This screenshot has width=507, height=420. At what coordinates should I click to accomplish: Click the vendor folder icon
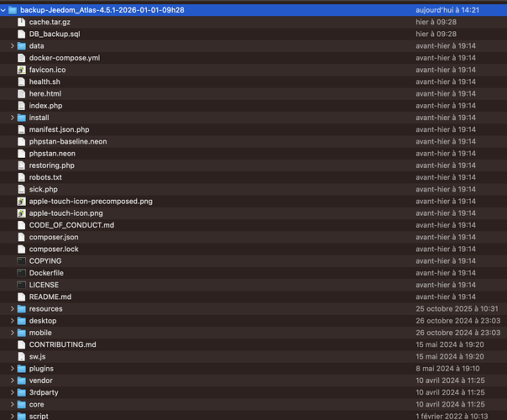click(21, 381)
